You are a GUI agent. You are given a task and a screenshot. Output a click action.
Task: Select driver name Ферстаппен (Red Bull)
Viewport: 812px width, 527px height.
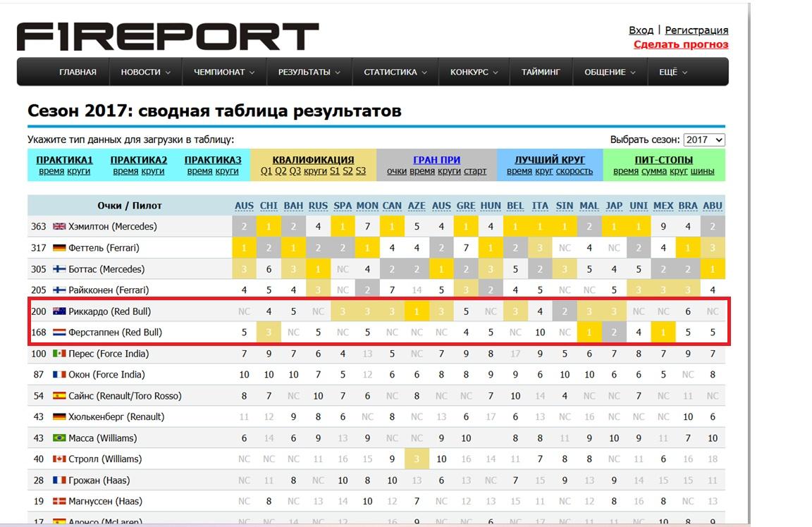(x=116, y=332)
